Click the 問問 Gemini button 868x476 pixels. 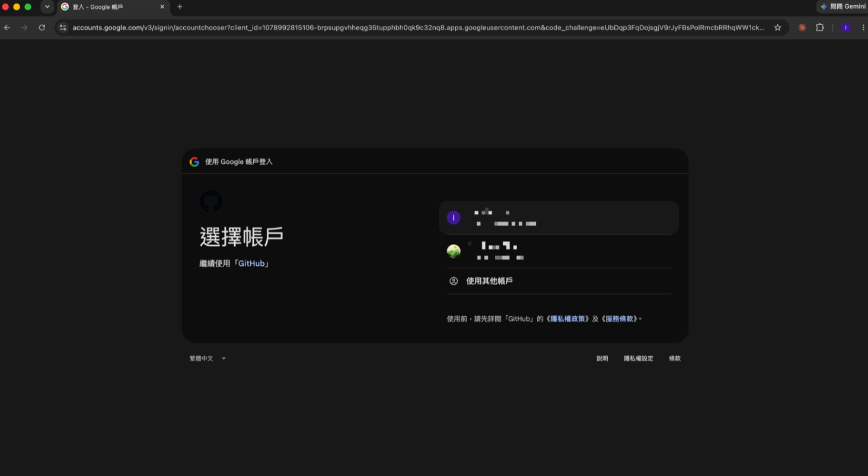coord(843,7)
